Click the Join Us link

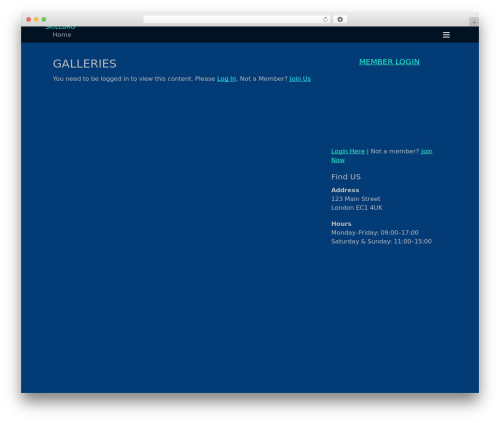(300, 79)
